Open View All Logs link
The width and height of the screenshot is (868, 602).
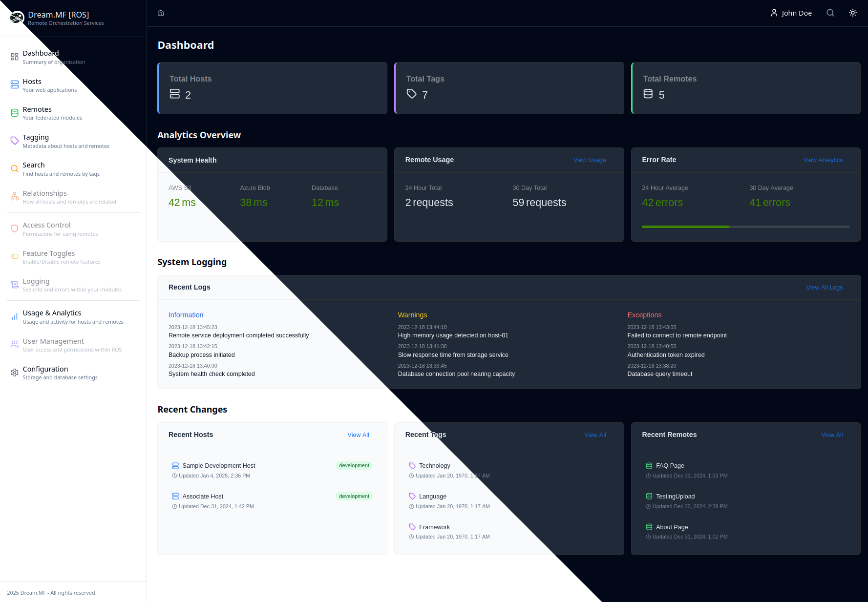click(824, 288)
